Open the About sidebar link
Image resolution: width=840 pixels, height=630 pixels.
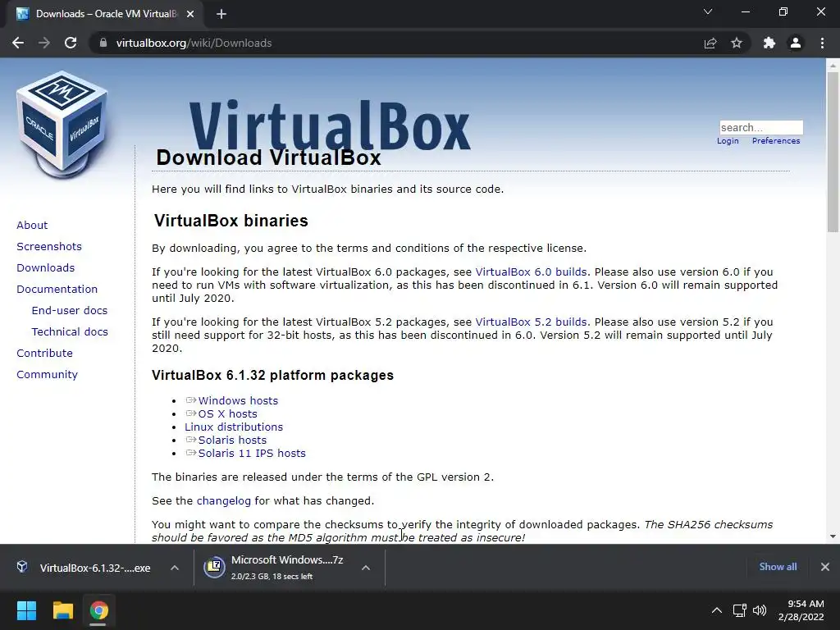[32, 225]
